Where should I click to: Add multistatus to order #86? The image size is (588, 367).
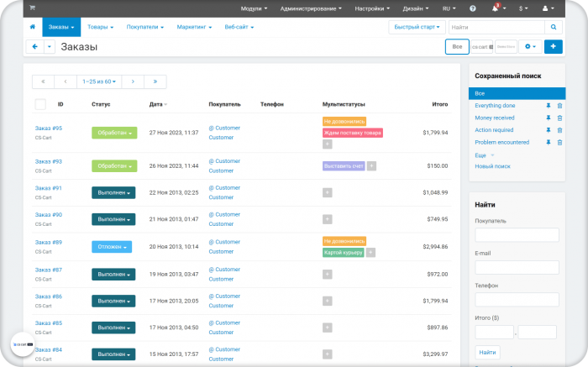tap(327, 301)
